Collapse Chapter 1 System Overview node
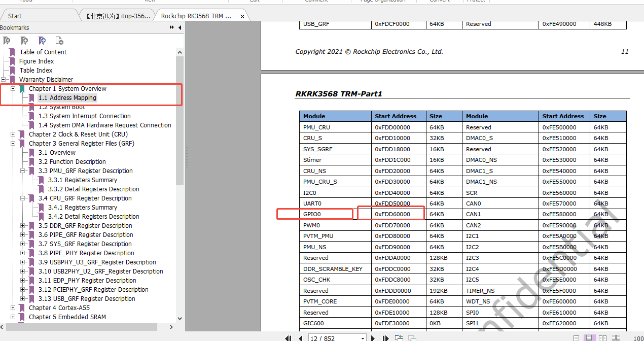 pyautogui.click(x=13, y=89)
